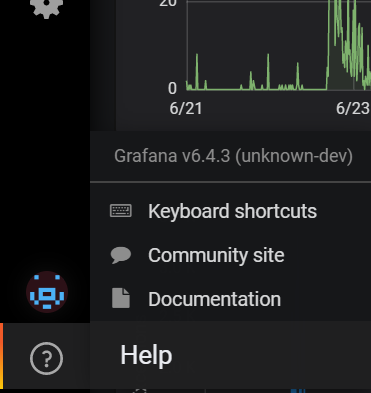Click the 6/23 date axis label
This screenshot has width=371, height=393.
353,109
